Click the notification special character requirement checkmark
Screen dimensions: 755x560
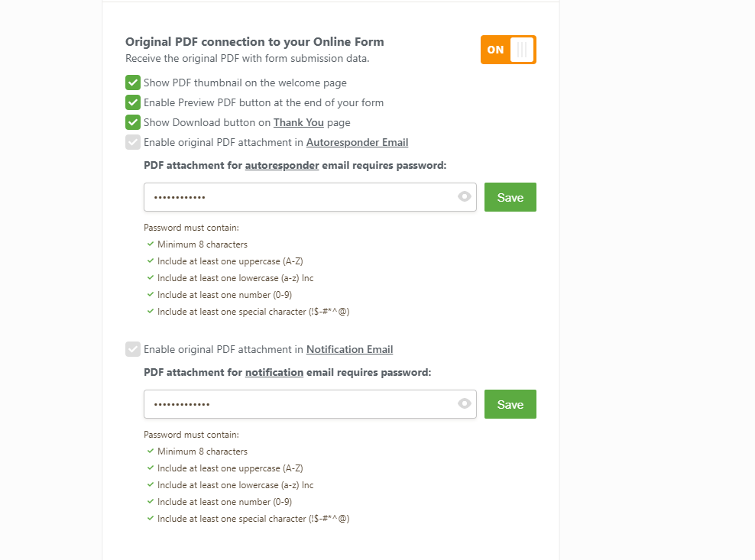(x=151, y=519)
